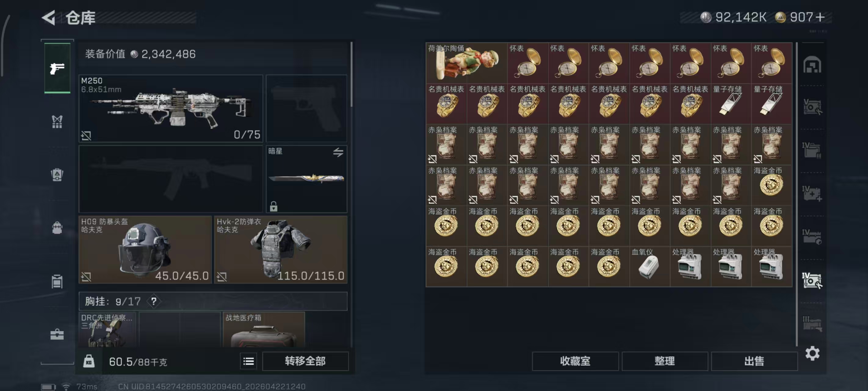Image resolution: width=868 pixels, height=391 pixels.
Task: Go back using the warehouse back arrow
Action: tap(49, 17)
